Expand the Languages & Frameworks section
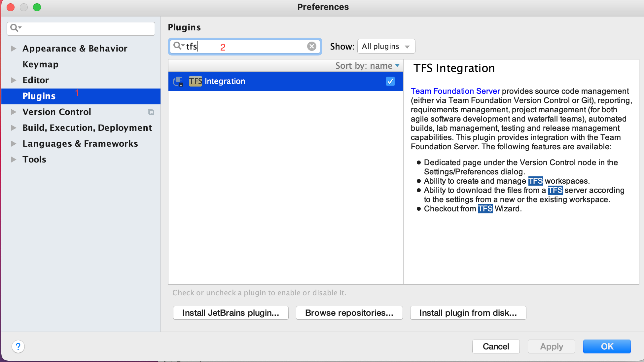The width and height of the screenshot is (644, 362). [14, 144]
